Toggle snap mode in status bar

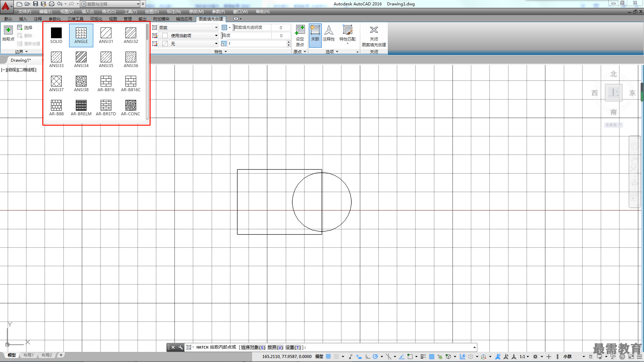click(336, 357)
